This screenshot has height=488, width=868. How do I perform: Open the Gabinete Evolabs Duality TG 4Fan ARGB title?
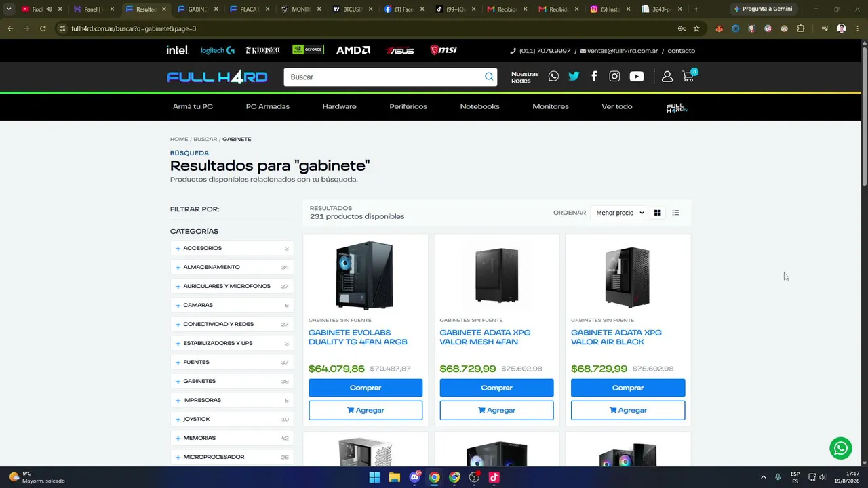click(x=358, y=338)
